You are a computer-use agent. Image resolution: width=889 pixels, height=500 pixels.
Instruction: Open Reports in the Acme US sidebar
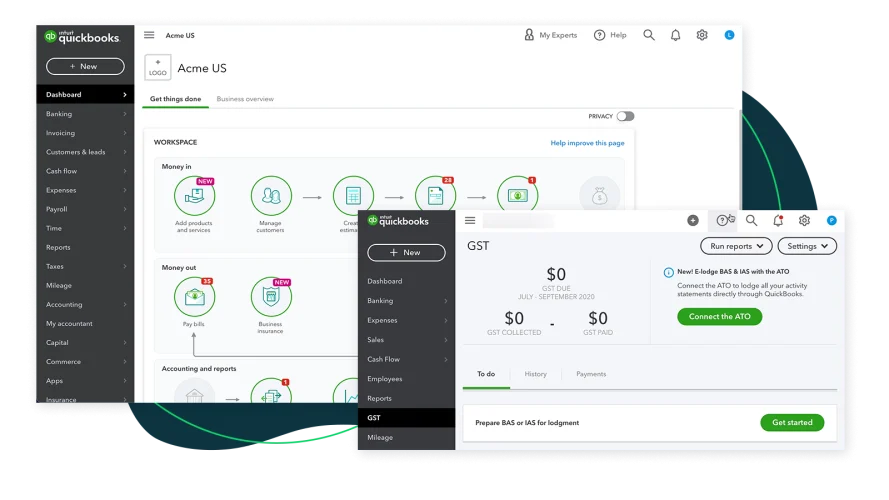point(85,248)
